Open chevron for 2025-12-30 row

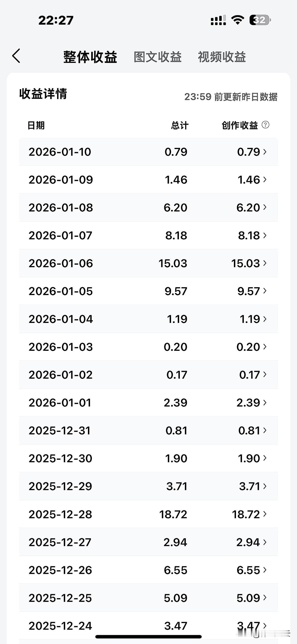point(265,458)
